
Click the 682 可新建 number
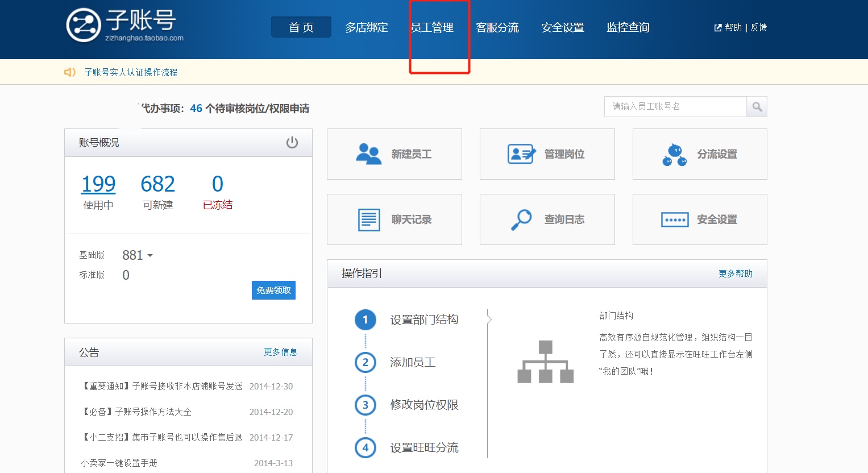158,184
